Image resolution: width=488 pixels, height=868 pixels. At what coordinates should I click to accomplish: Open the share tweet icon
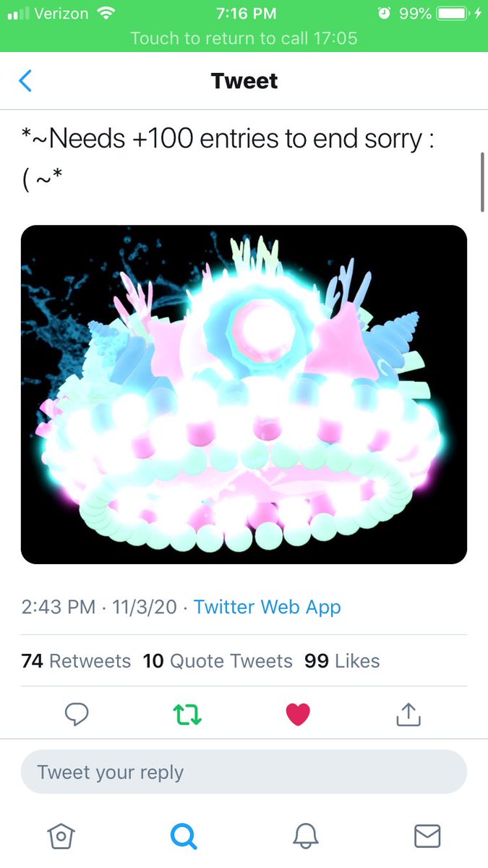pyautogui.click(x=408, y=714)
